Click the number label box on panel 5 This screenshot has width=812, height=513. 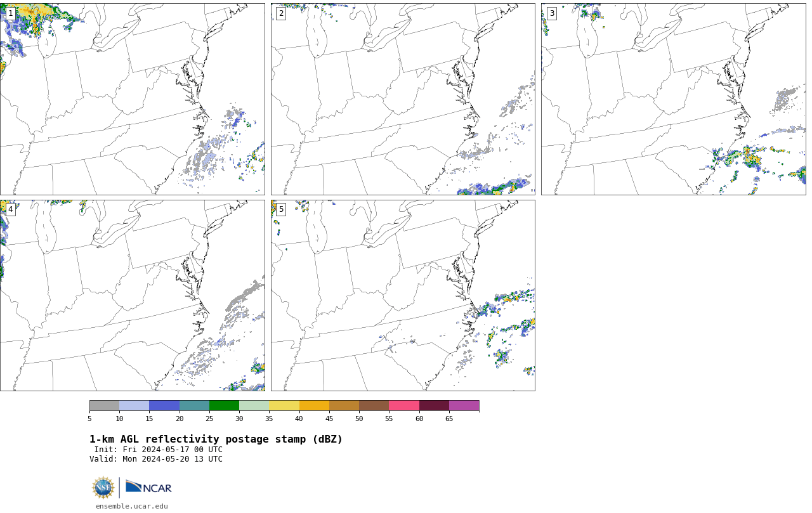[x=281, y=209]
